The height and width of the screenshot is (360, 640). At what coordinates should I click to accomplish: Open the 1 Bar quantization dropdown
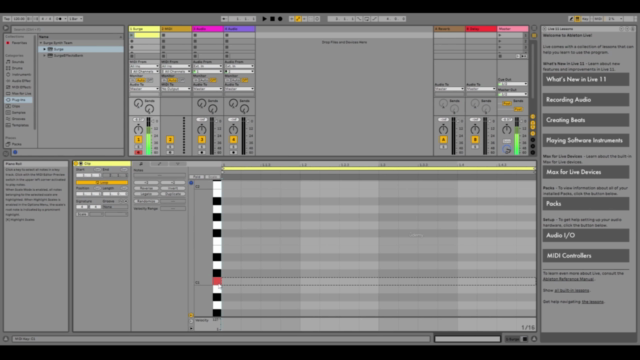[76, 19]
